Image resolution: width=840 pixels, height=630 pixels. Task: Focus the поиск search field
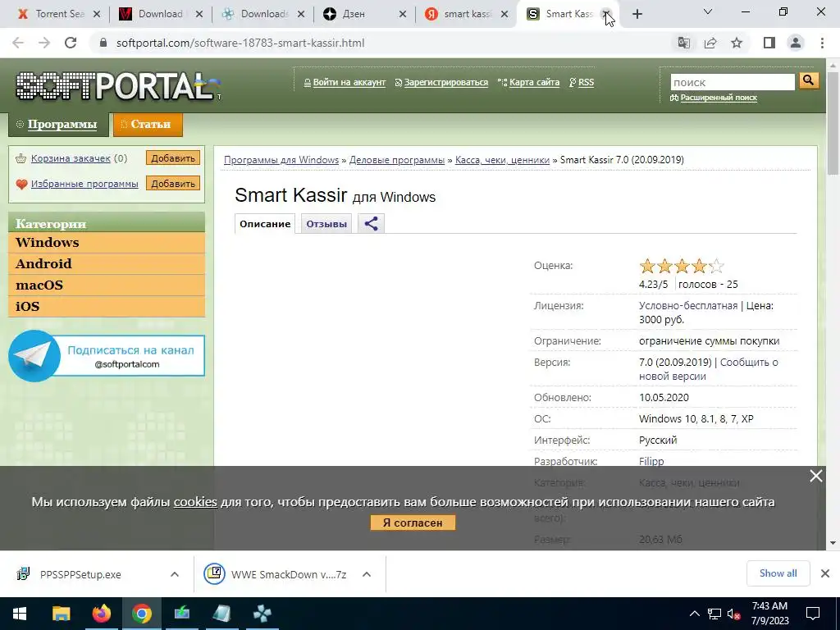coord(733,82)
